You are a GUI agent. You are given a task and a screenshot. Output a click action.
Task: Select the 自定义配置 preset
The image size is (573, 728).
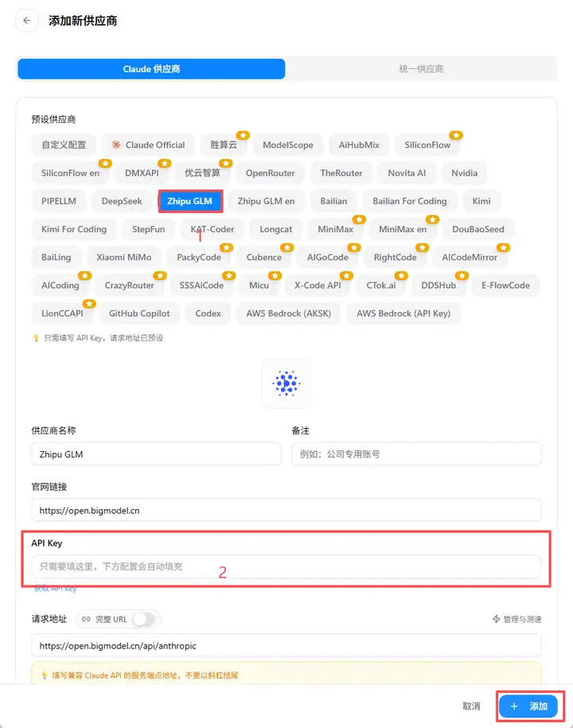coord(64,145)
